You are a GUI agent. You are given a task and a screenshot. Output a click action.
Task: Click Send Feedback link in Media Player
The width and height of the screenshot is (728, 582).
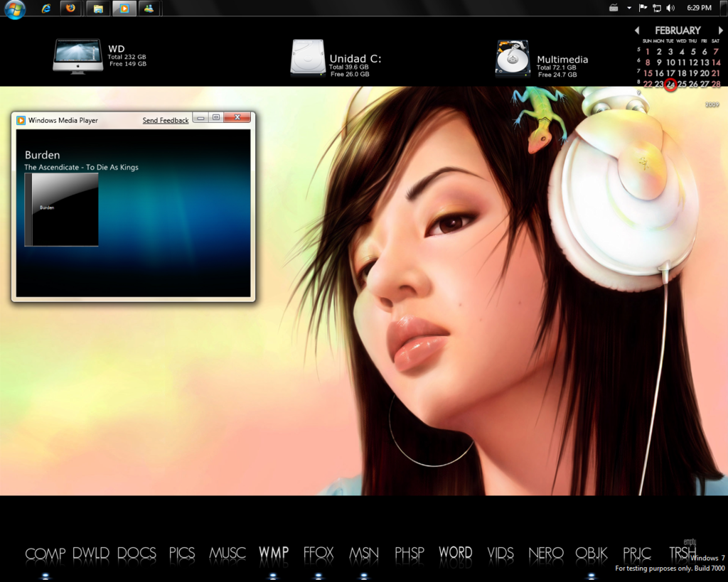tap(165, 120)
